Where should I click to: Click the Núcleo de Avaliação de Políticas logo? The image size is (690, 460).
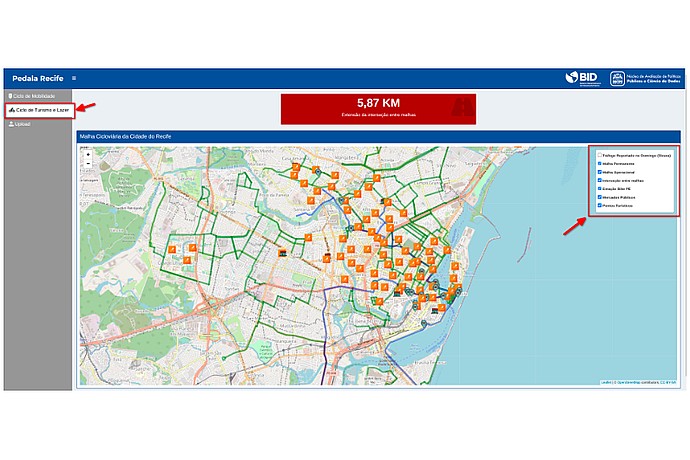coord(645,79)
